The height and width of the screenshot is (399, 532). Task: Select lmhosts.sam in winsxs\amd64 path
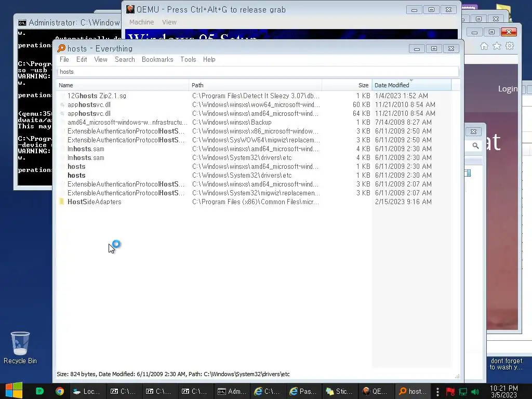[86, 149]
